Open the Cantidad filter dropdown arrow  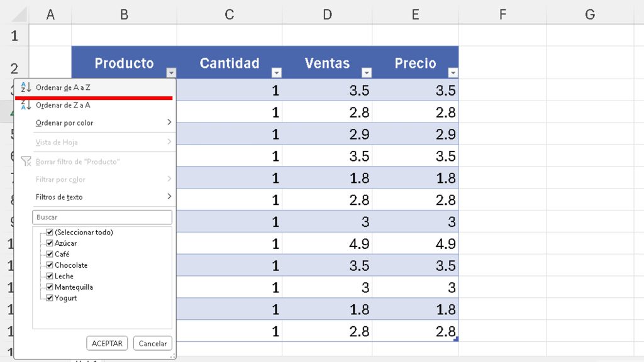(276, 73)
